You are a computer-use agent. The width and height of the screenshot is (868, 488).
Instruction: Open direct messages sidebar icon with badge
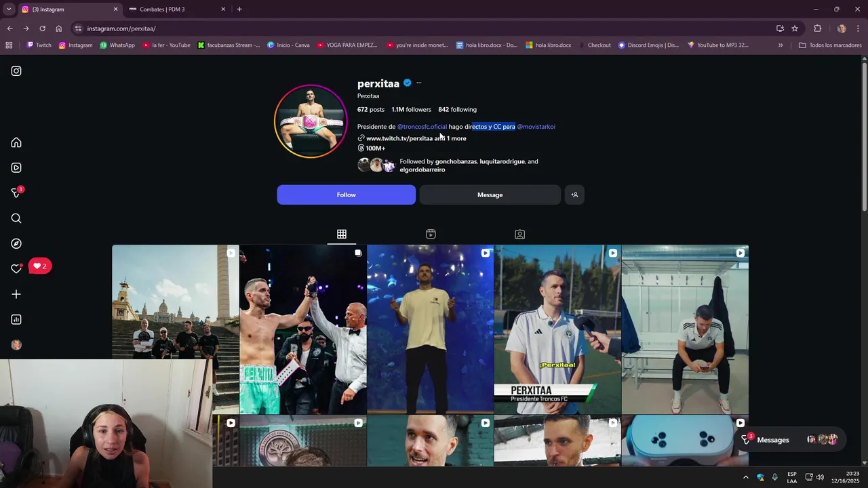(17, 192)
